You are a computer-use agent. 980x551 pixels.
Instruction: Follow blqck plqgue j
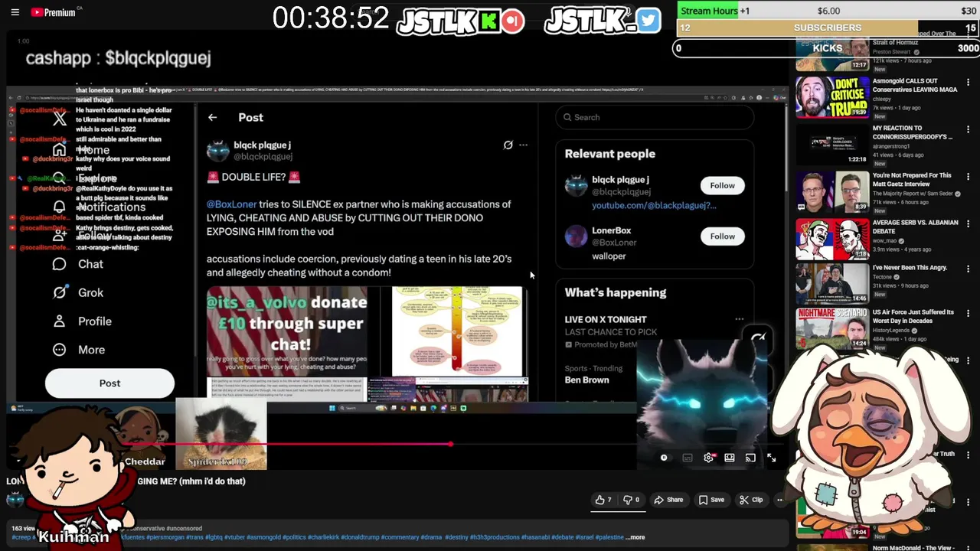tap(722, 185)
